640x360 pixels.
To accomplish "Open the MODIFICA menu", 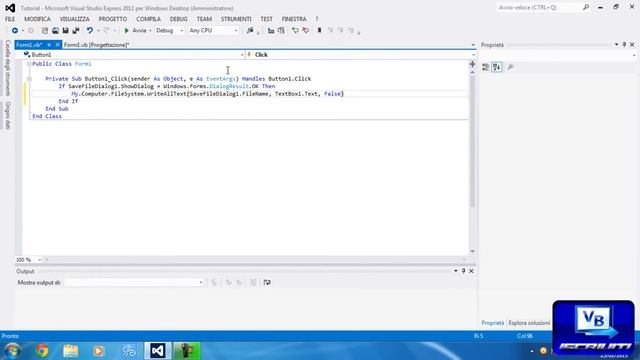I will click(37, 19).
